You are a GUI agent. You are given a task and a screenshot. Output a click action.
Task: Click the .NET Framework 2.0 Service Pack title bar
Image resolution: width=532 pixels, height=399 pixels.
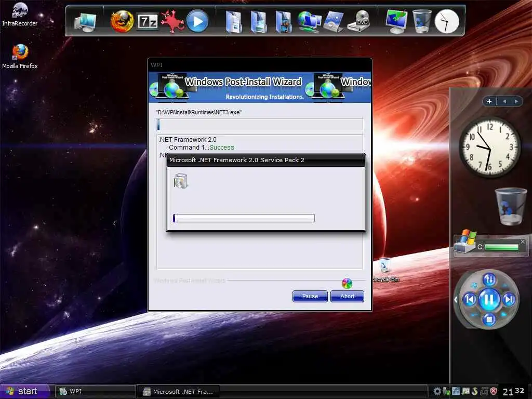(265, 160)
